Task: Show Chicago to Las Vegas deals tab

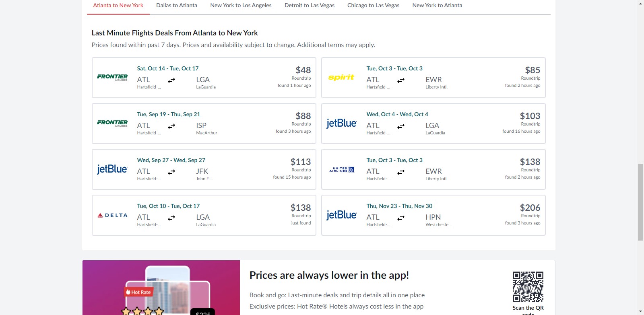Action: (x=373, y=6)
